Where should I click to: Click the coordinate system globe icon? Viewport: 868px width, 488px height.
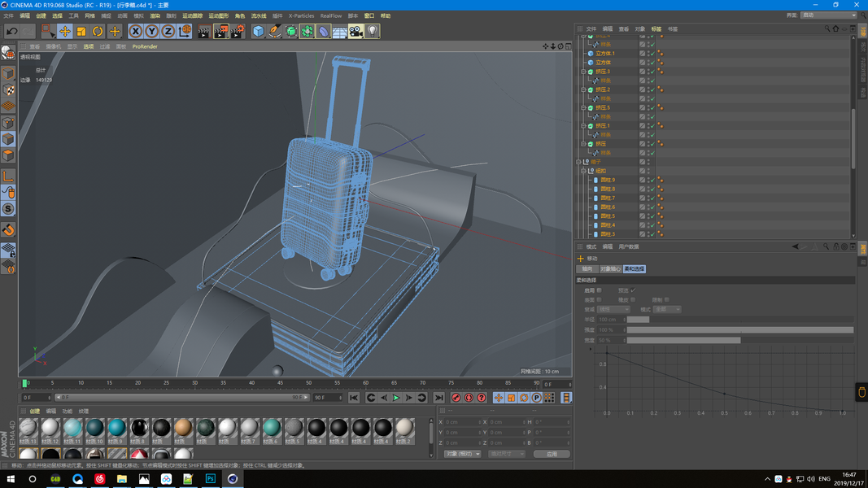click(185, 32)
